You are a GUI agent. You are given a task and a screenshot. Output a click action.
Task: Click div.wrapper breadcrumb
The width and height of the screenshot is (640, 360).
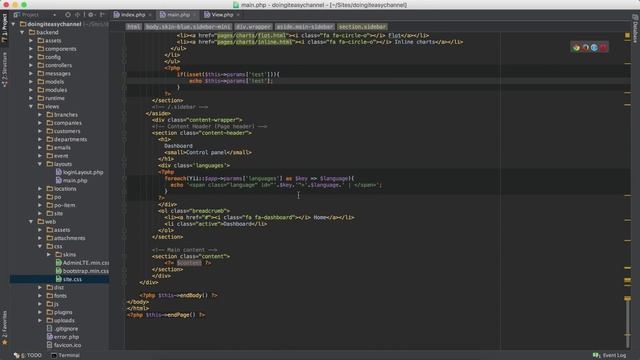pyautogui.click(x=253, y=27)
